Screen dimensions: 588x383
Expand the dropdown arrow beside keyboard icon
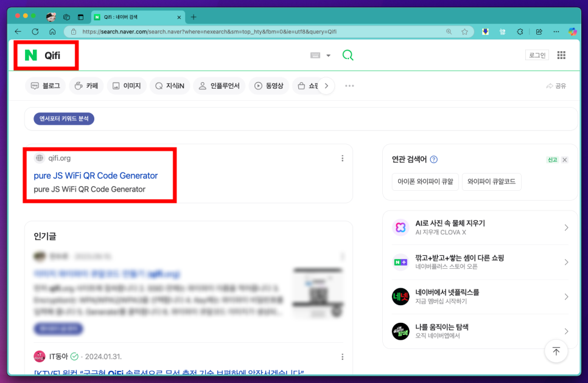coord(328,55)
